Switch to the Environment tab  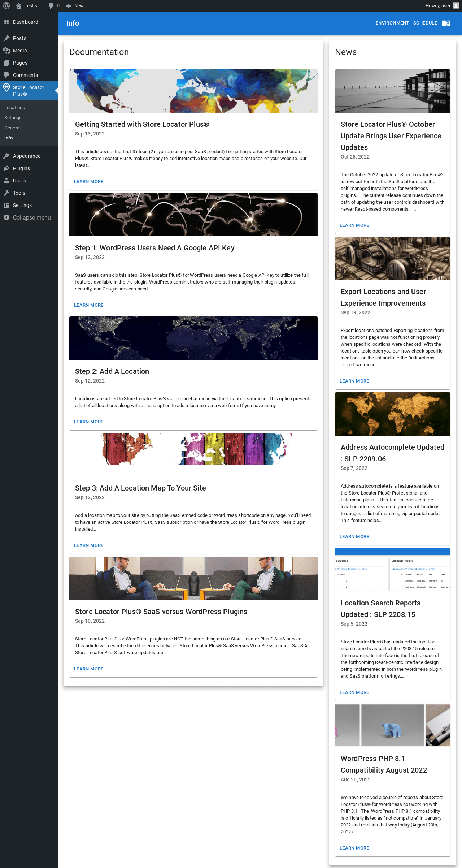tap(392, 23)
